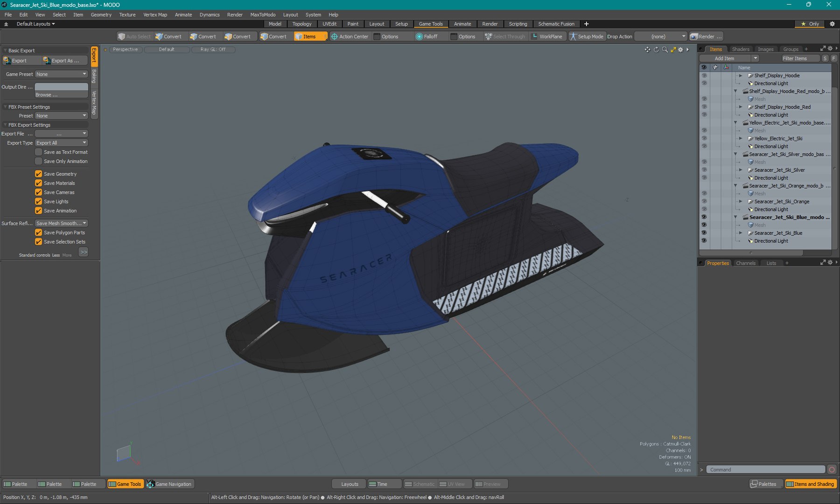Open the Geometry menu
This screenshot has height=504, width=840.
point(101,14)
